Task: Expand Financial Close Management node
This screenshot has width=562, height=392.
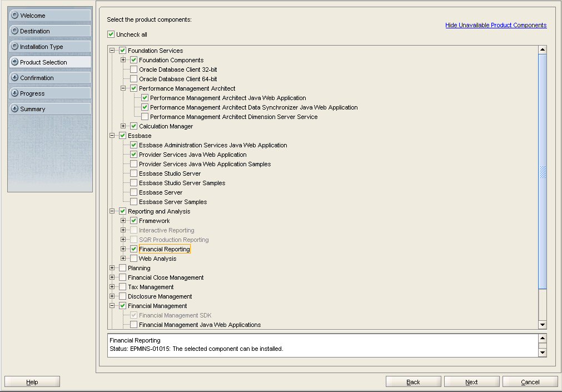Action: click(x=112, y=277)
